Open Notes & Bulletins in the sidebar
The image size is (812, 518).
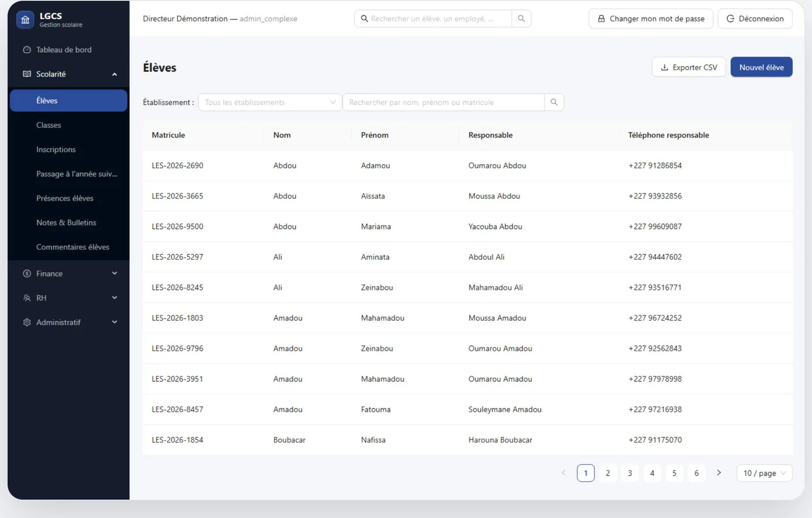tap(68, 223)
